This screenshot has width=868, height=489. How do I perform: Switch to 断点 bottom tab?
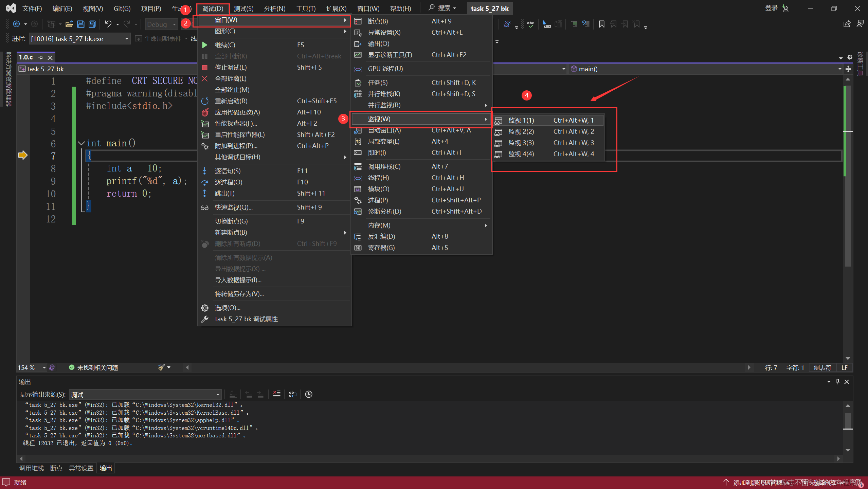(56, 468)
